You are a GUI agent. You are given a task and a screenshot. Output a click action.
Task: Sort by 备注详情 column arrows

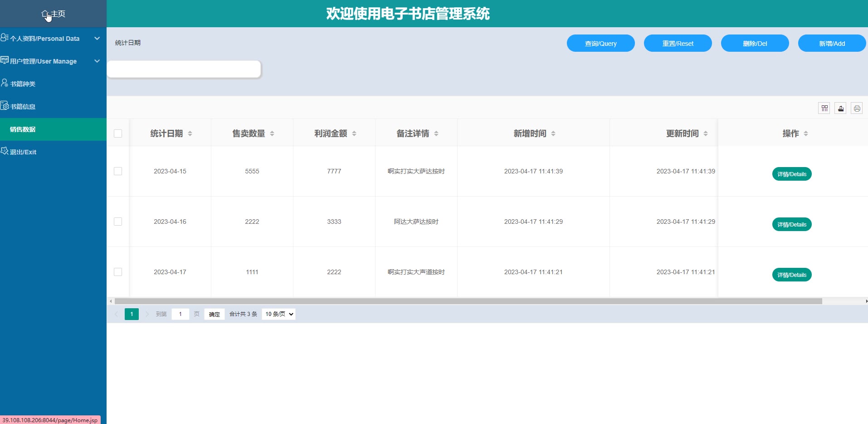436,133
